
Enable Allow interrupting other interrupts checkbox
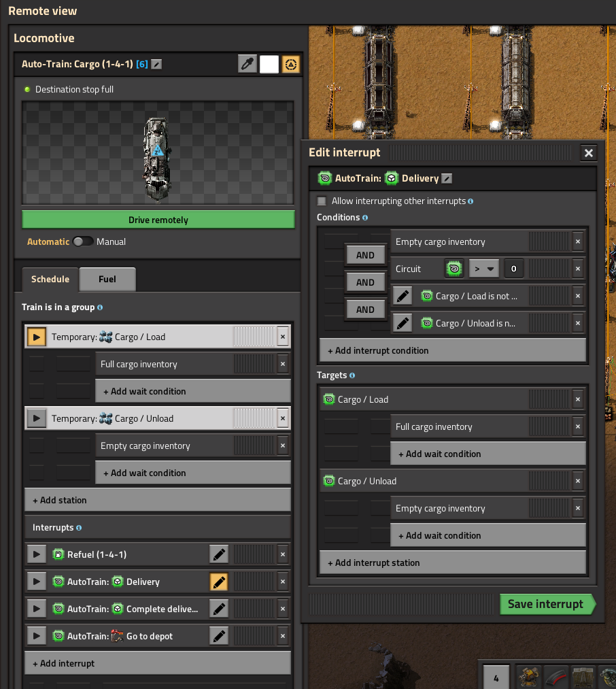pyautogui.click(x=322, y=201)
